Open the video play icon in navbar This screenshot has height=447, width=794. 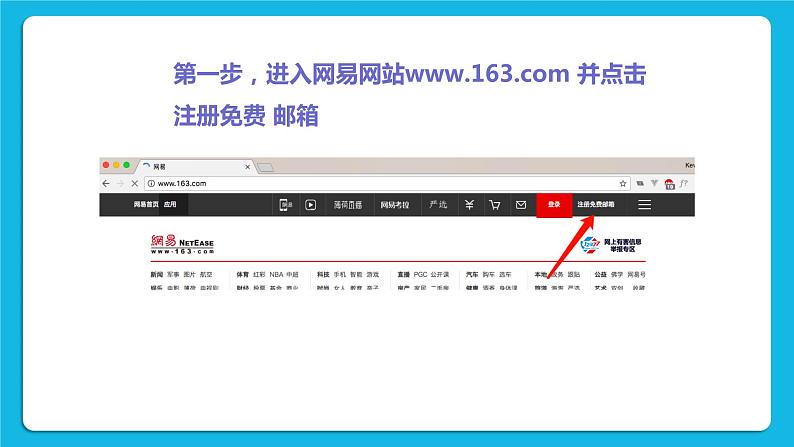pos(310,205)
